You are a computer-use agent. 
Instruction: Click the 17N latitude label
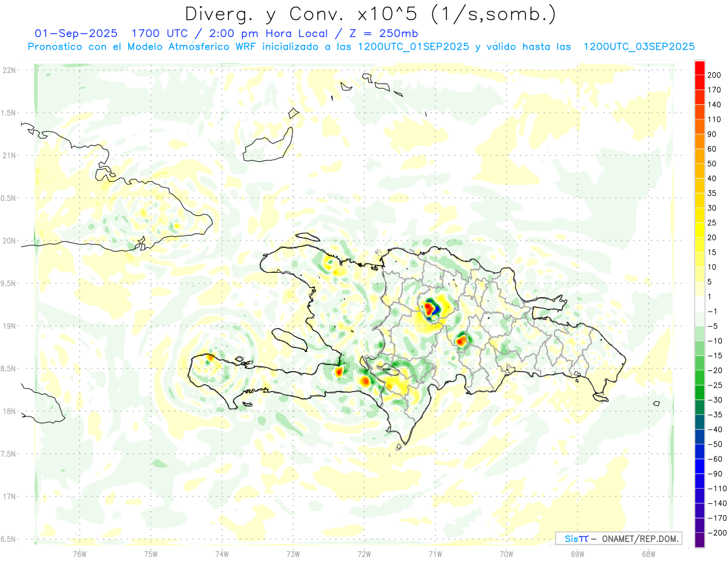(10, 497)
